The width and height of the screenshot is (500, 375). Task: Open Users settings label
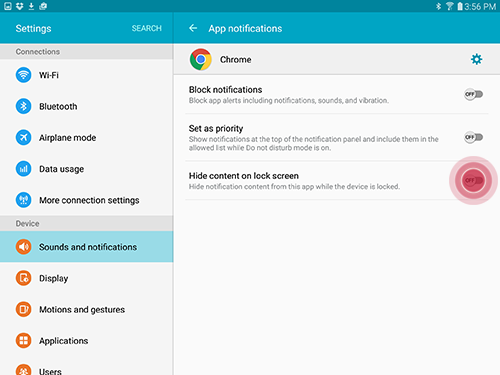[x=50, y=371]
